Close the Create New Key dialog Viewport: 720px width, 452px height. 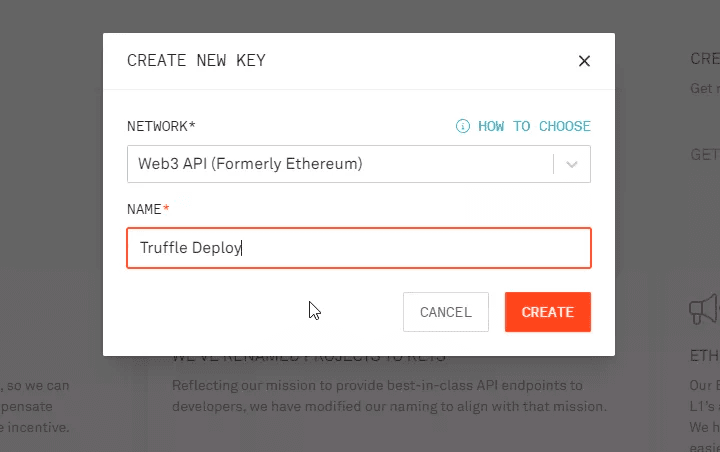(584, 61)
